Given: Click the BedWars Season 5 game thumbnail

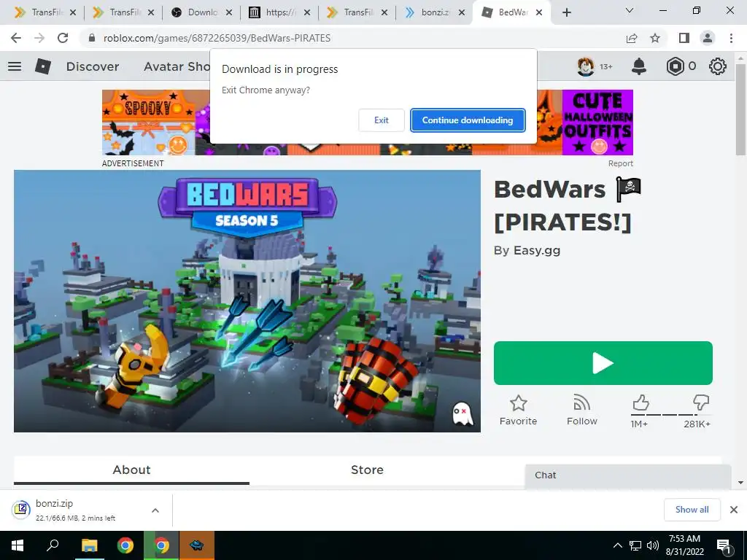Looking at the screenshot, I should point(247,301).
